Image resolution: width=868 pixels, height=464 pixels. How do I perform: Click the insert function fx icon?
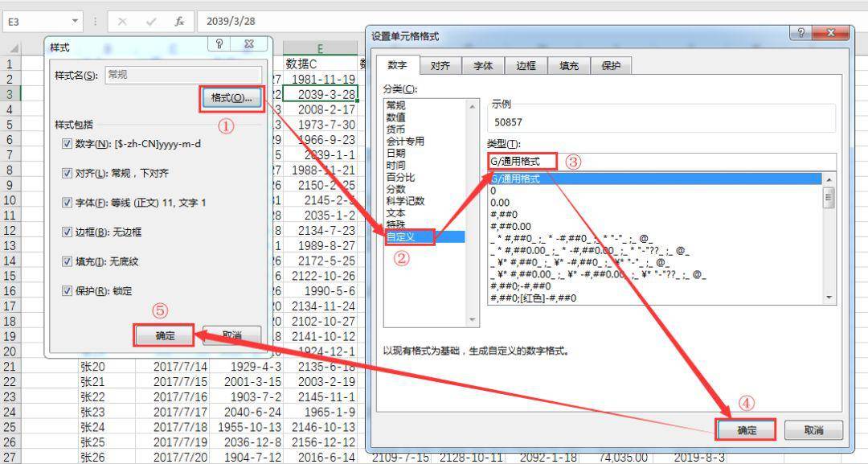tap(179, 23)
